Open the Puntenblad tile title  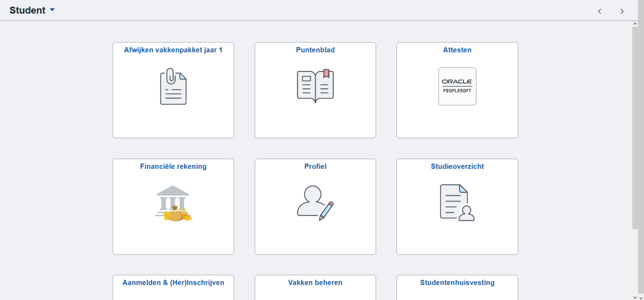click(315, 50)
